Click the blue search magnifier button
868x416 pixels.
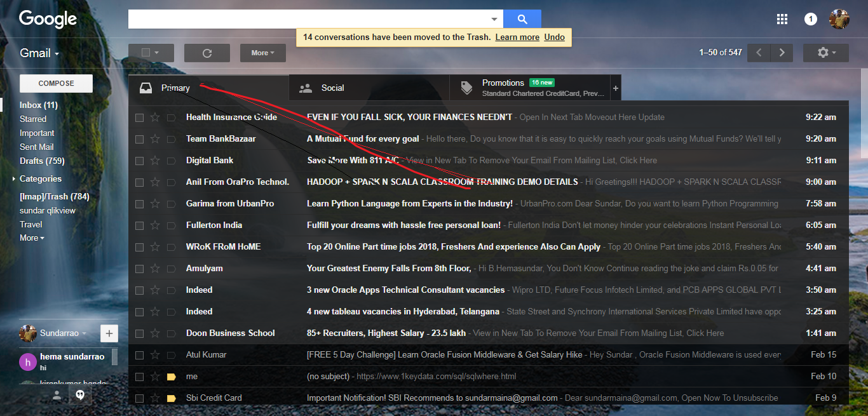pos(522,19)
